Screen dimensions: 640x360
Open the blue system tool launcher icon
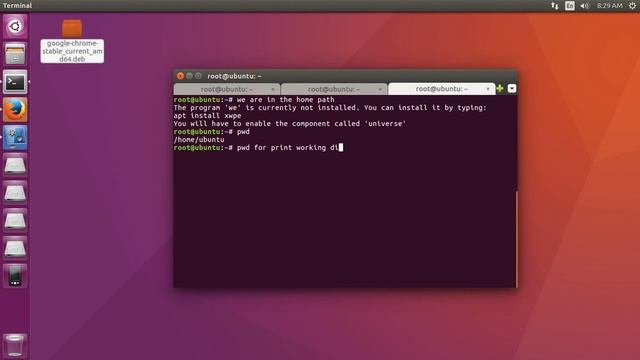pos(15,138)
